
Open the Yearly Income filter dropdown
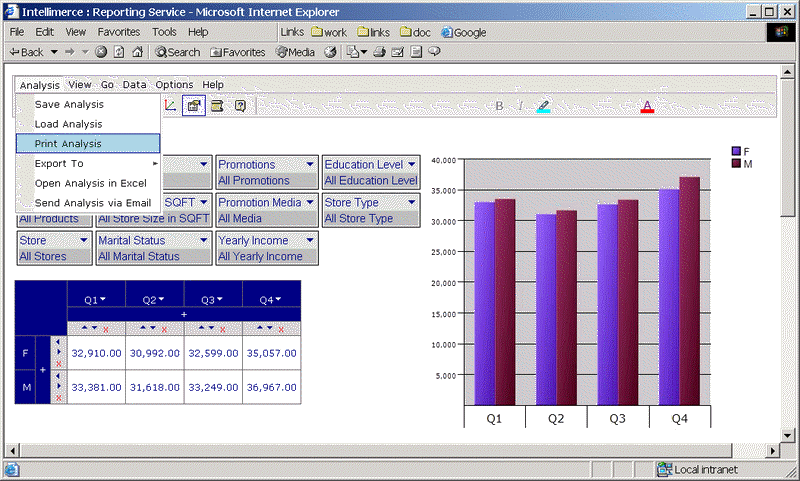310,240
